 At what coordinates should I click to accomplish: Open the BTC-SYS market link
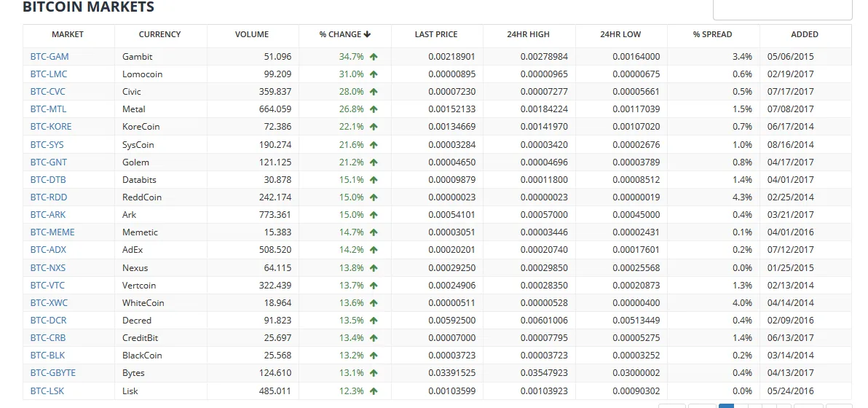[47, 145]
